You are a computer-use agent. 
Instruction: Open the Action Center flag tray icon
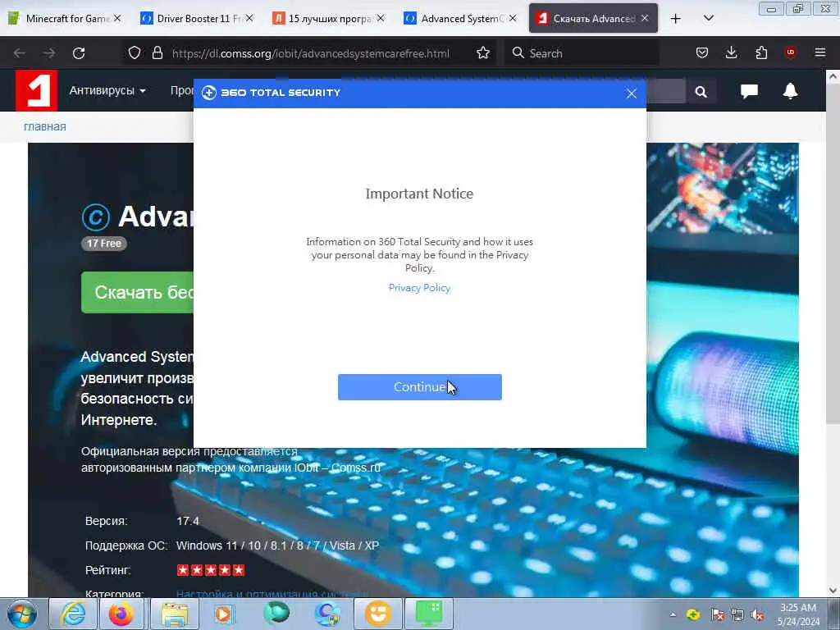(717, 614)
